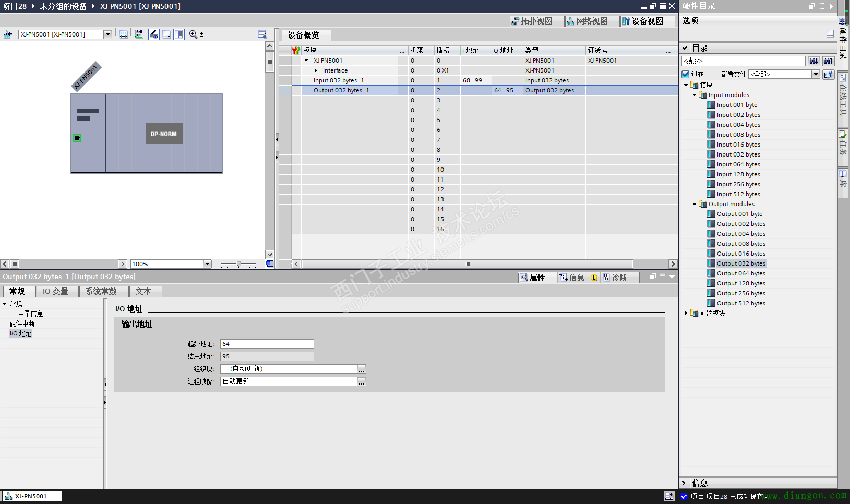Image resolution: width=850 pixels, height=504 pixels.
Task: Select 目录信息 in properties tree
Action: [x=31, y=314]
